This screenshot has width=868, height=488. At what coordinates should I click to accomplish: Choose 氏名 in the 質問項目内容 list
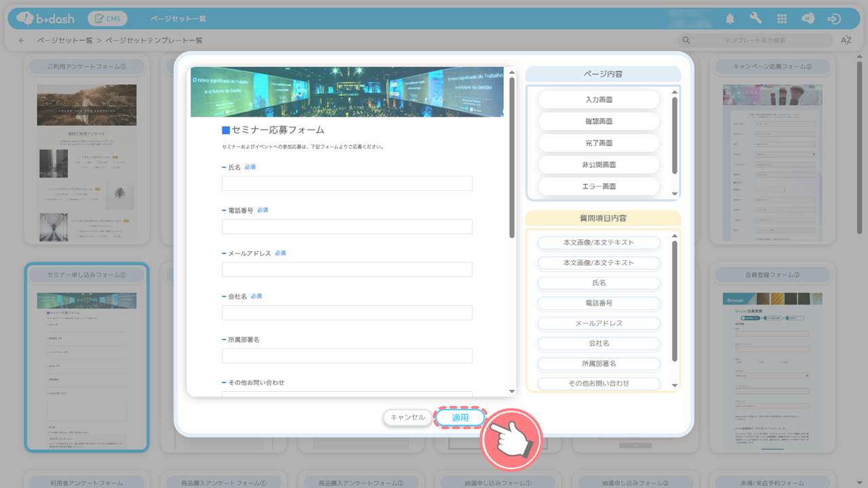599,283
